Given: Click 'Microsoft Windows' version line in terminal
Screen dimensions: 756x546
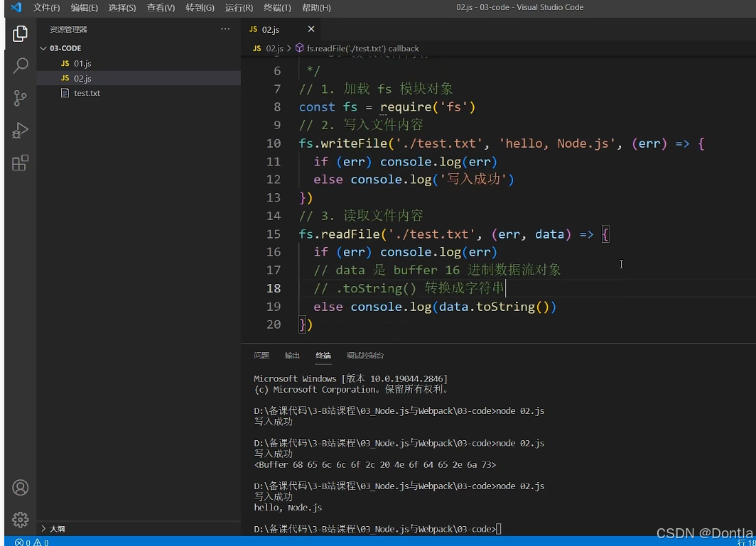Looking at the screenshot, I should (350, 378).
